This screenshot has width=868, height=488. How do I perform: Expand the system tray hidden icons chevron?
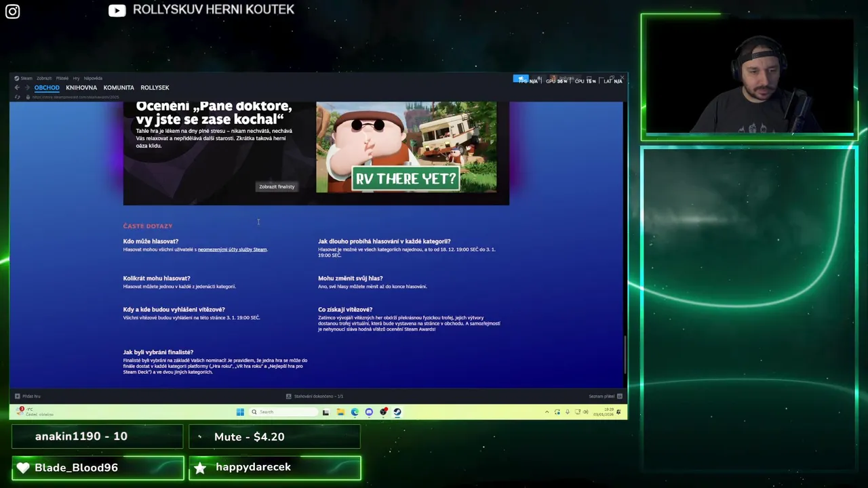(x=547, y=412)
